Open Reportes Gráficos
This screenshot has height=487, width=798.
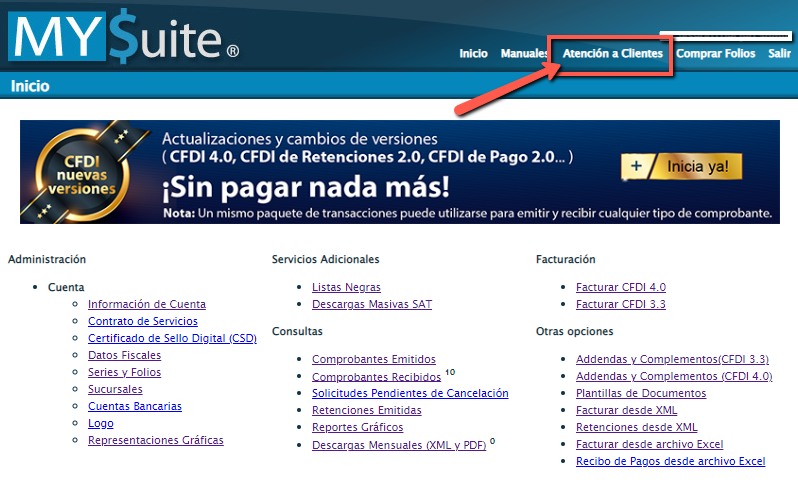point(357,427)
